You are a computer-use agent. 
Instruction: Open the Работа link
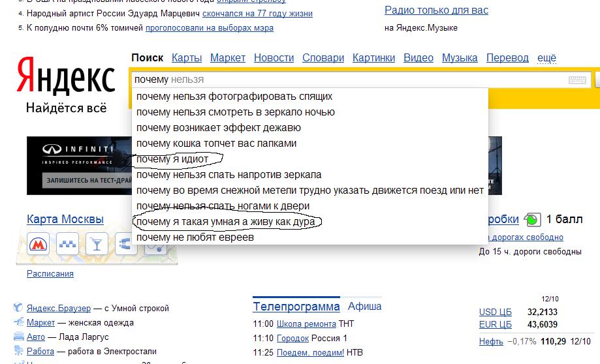[x=40, y=351]
